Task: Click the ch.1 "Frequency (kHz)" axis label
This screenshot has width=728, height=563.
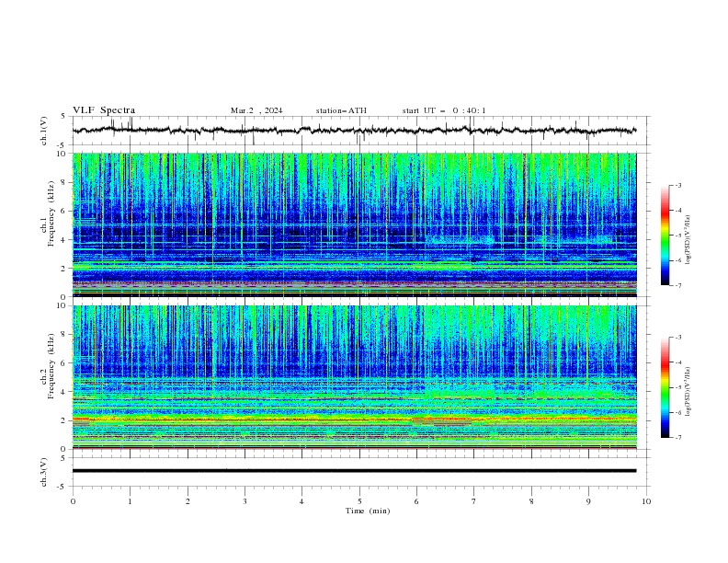Action: click(51, 214)
